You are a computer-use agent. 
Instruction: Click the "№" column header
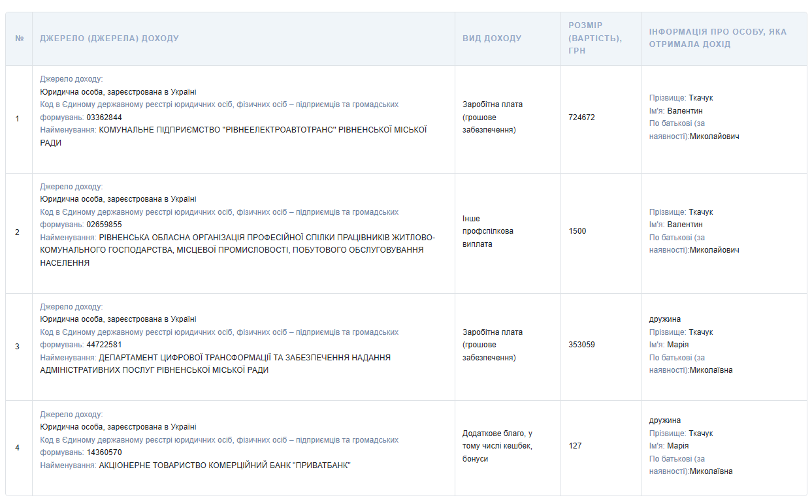[x=19, y=39]
